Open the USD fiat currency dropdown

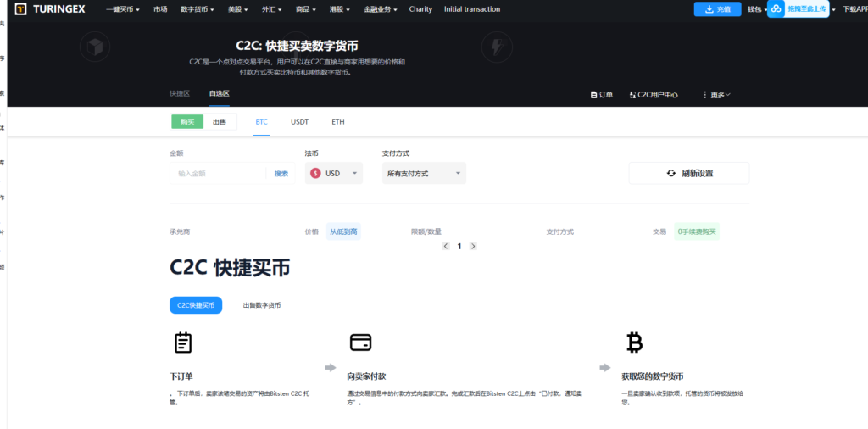point(334,173)
